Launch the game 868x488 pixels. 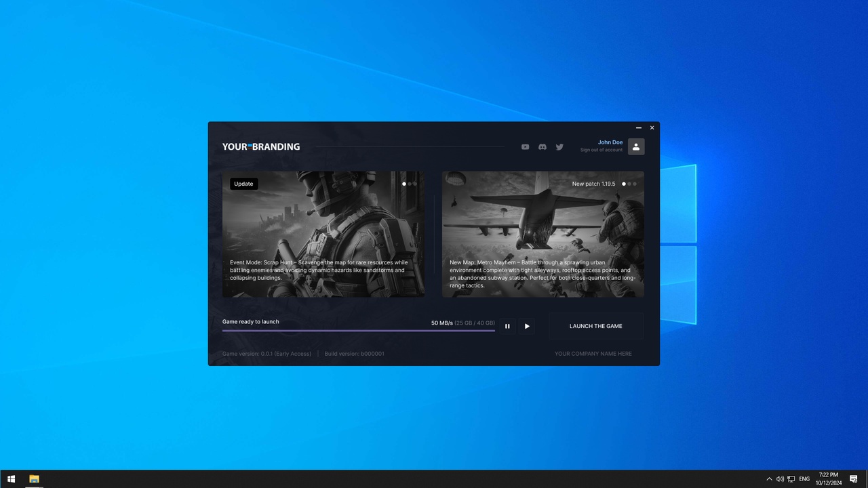click(596, 326)
